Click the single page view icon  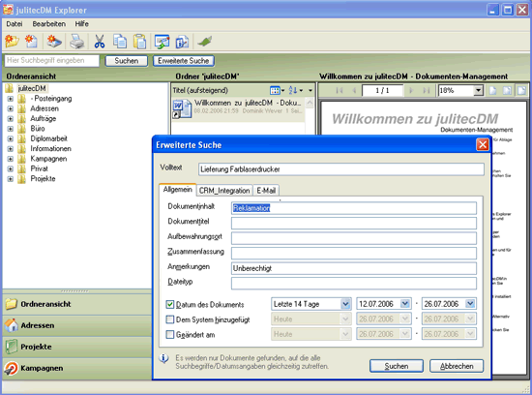[x=492, y=90]
